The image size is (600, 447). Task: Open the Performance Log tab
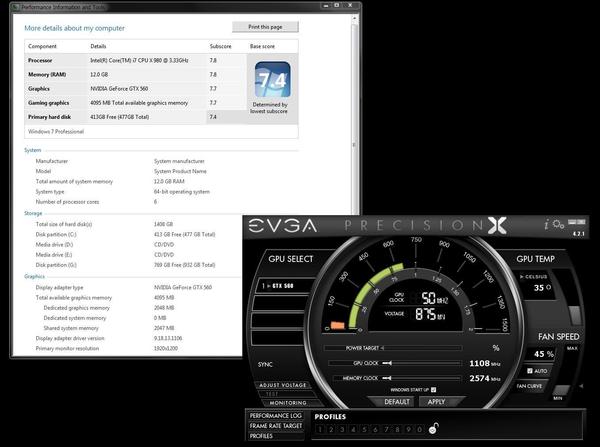[x=276, y=416]
